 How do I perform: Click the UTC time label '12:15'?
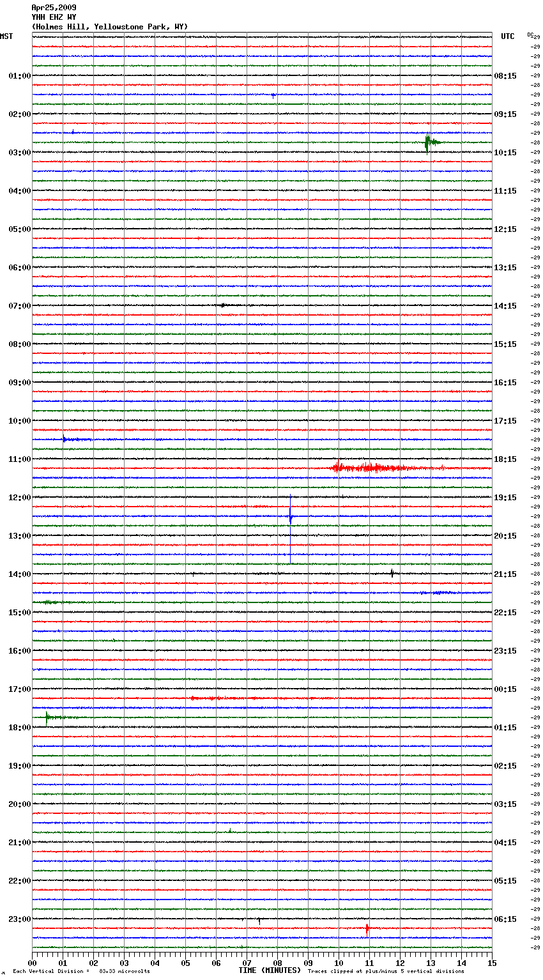pos(505,229)
